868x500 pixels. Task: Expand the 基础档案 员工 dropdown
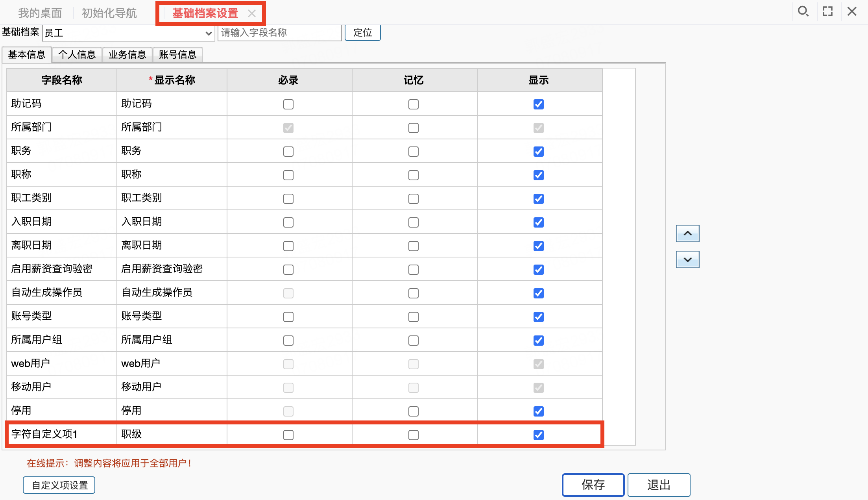[128, 33]
